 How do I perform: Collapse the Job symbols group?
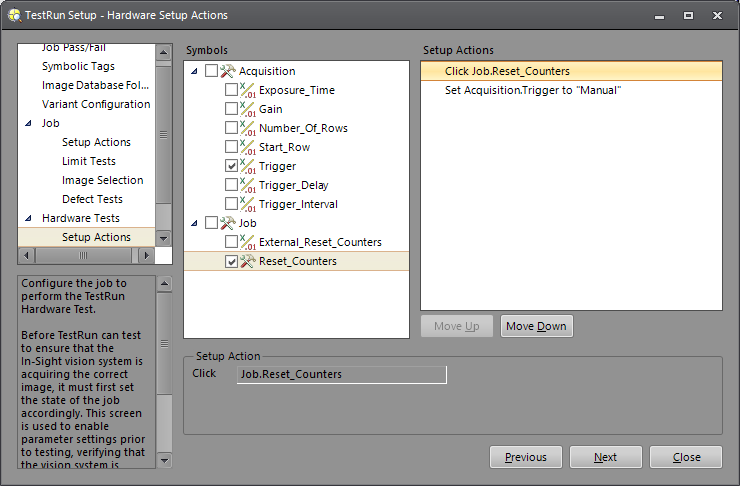(193, 223)
